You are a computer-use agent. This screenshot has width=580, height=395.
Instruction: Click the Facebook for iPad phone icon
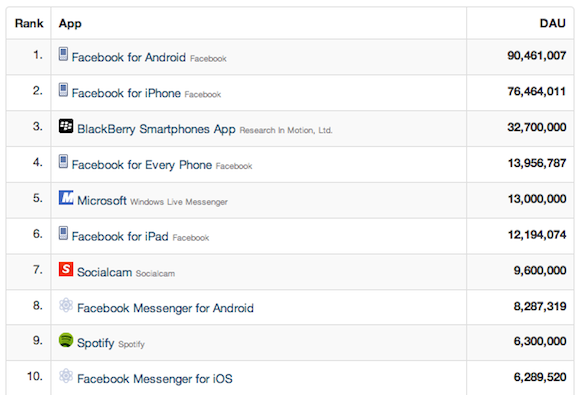pos(63,233)
